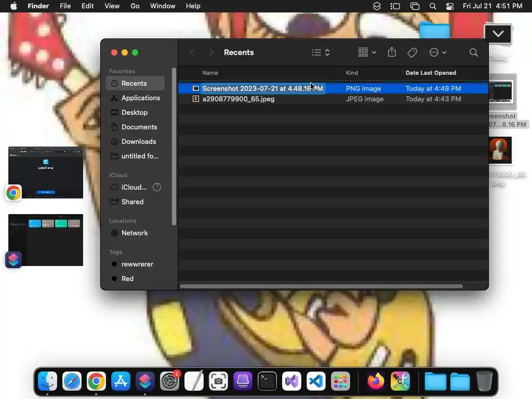Open the Help menu

point(193,6)
